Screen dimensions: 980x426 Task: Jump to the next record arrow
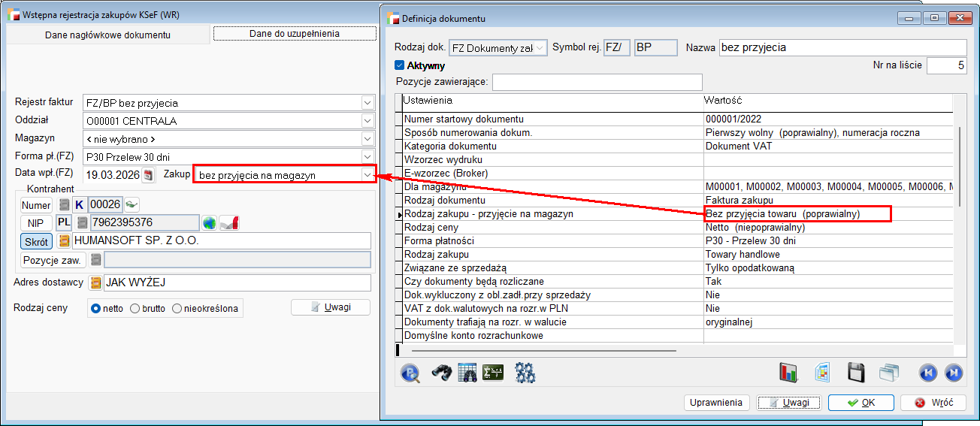[953, 372]
